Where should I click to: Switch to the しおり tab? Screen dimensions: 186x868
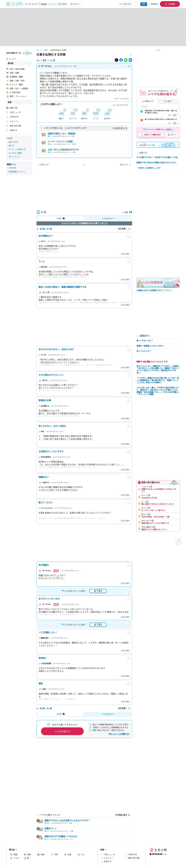click(x=168, y=101)
